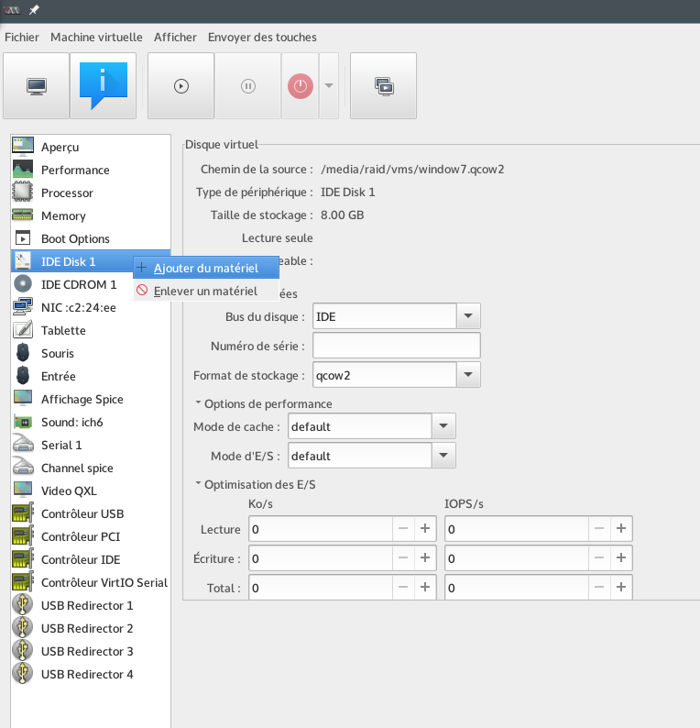Click the Total IOPS/s input field
700x728 pixels.
(518, 588)
